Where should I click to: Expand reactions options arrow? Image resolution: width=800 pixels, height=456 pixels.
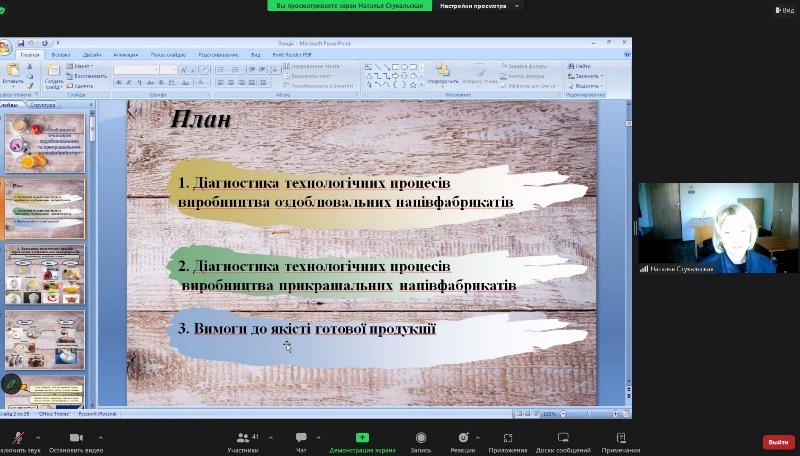pyautogui.click(x=478, y=437)
